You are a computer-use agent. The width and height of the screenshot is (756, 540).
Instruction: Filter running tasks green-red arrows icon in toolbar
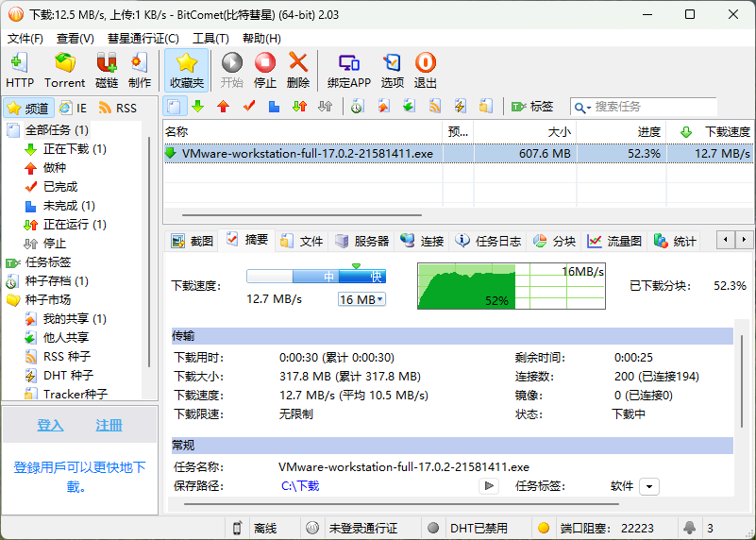tap(299, 107)
